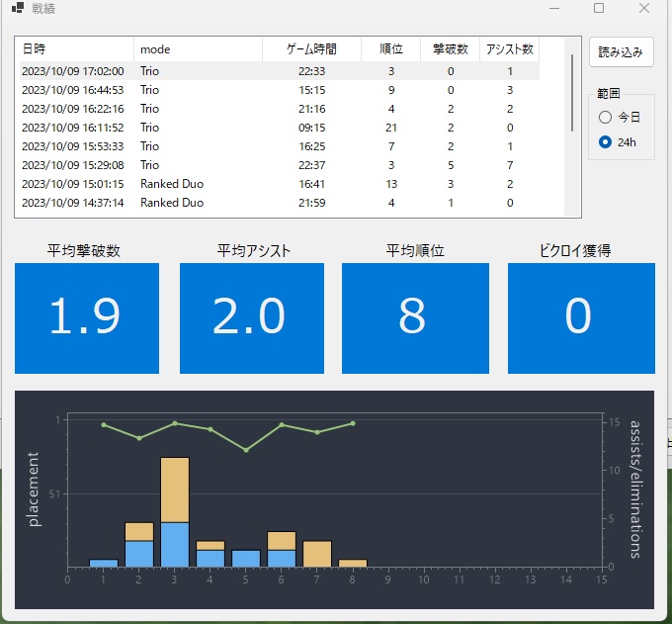Click the 読み込み load button
The image size is (672, 624).
click(621, 51)
